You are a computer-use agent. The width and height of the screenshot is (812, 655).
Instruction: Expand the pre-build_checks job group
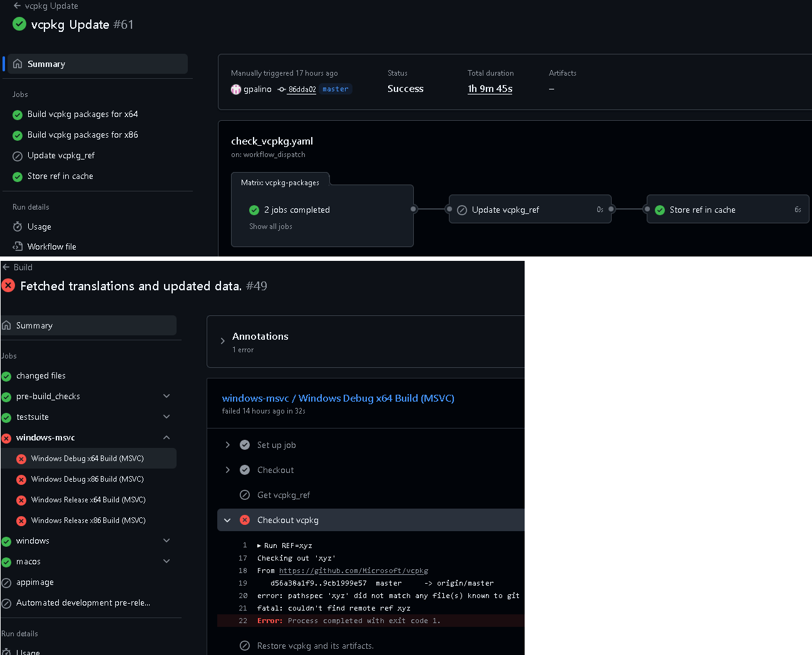tap(167, 396)
